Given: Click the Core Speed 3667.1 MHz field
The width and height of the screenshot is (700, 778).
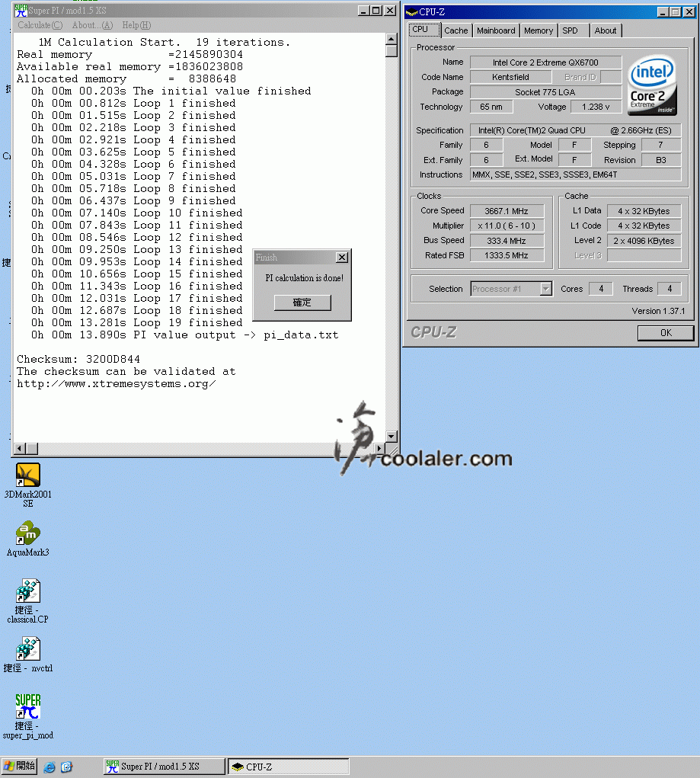Looking at the screenshot, I should (507, 211).
